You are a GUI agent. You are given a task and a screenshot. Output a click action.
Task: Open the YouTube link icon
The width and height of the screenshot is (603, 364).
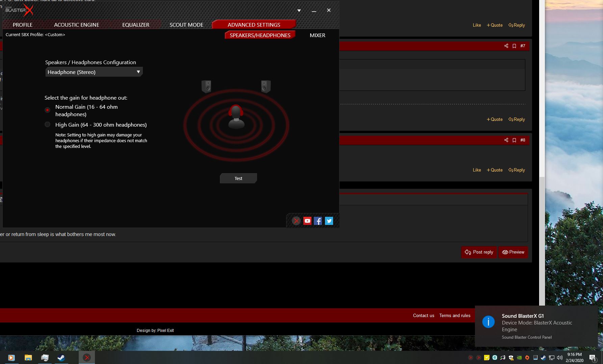click(307, 221)
